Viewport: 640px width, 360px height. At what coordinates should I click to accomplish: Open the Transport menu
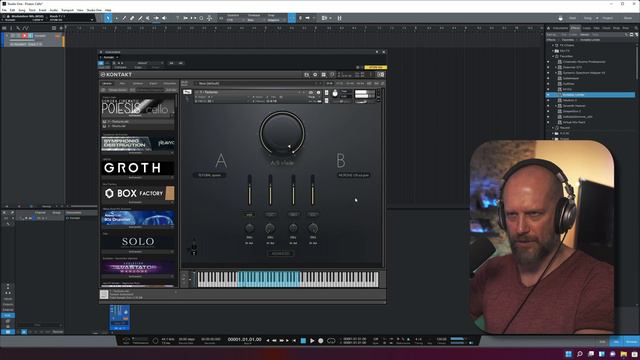pyautogui.click(x=67, y=10)
